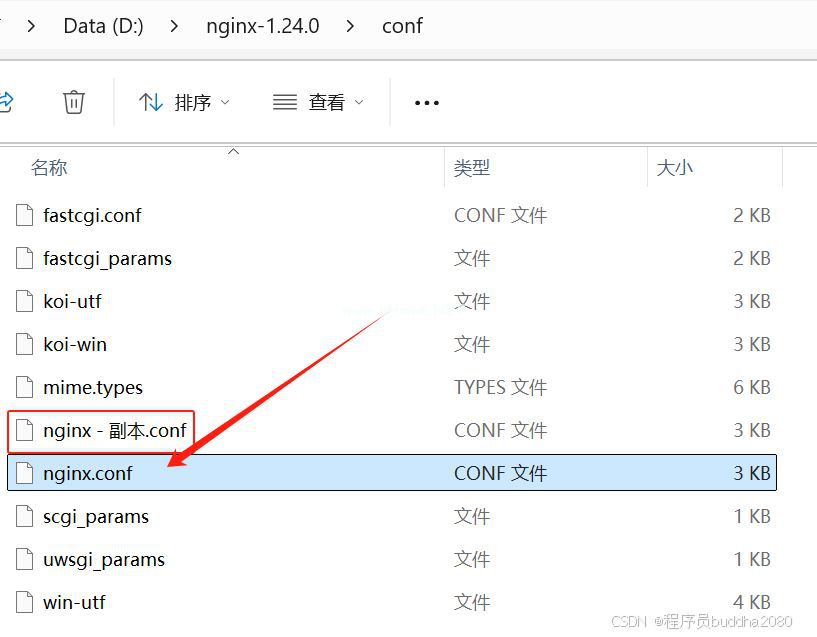
Task: Click the mime.types file name
Action: click(93, 388)
